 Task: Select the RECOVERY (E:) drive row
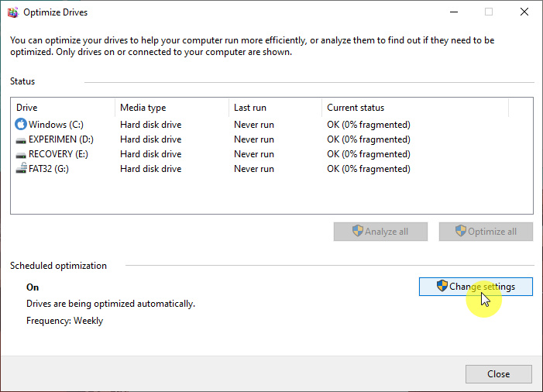click(271, 154)
